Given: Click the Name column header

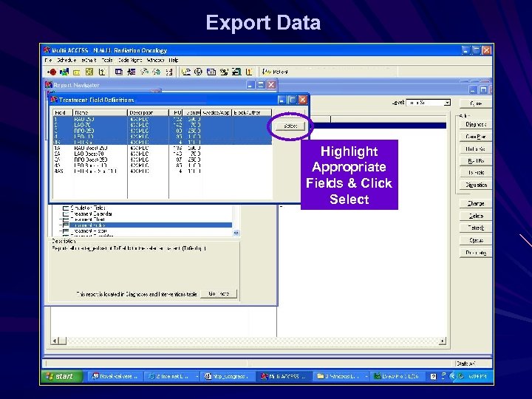Looking at the screenshot, I should pos(100,112).
